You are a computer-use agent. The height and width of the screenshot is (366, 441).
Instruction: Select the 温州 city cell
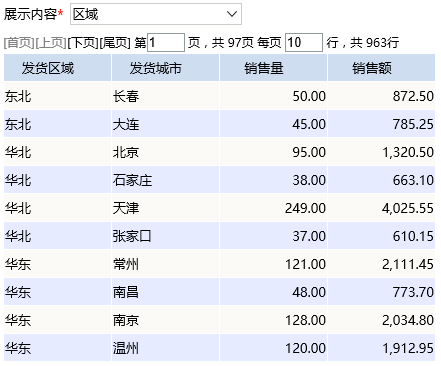(165, 348)
